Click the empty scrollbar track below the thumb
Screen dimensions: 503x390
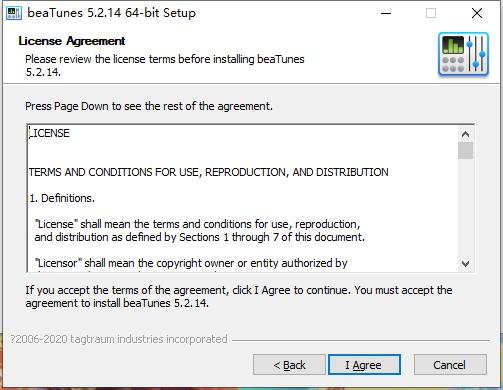tap(465, 208)
